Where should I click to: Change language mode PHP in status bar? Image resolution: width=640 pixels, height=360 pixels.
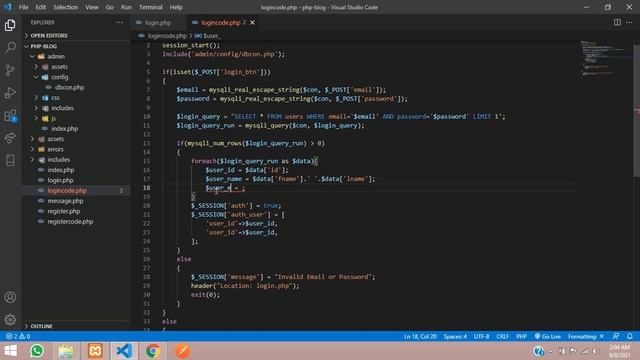click(521, 336)
